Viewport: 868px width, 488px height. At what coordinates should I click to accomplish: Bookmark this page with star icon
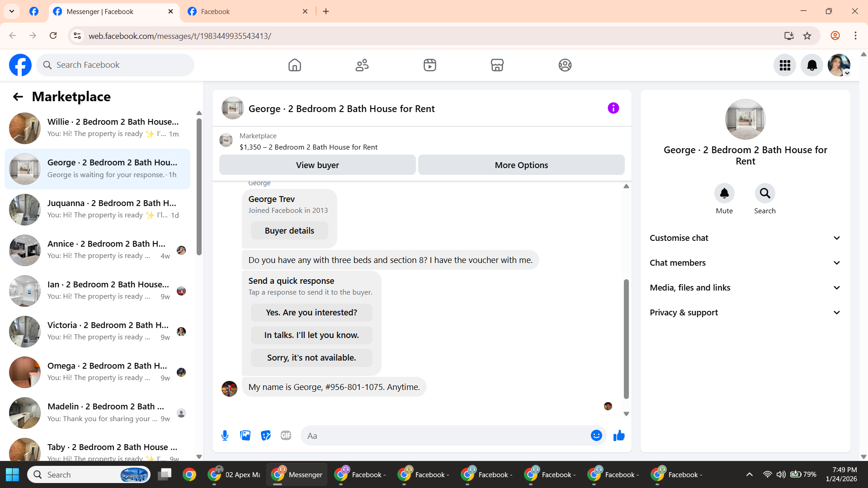(807, 36)
